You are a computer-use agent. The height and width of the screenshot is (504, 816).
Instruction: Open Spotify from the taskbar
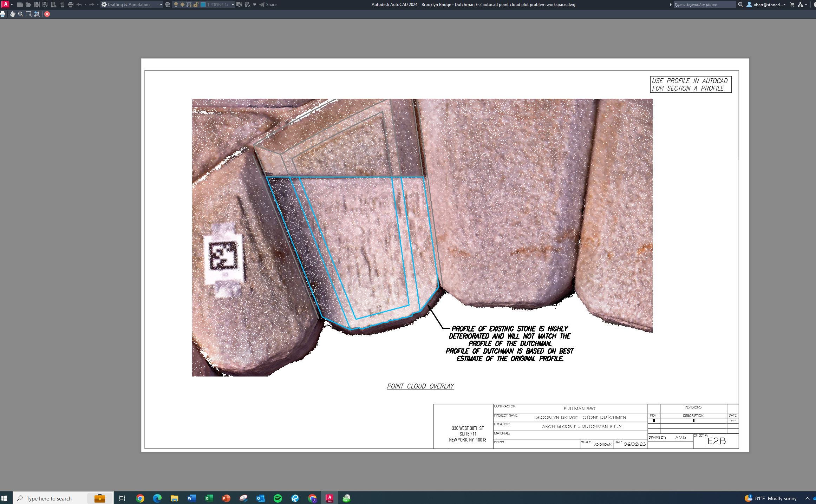point(278,498)
